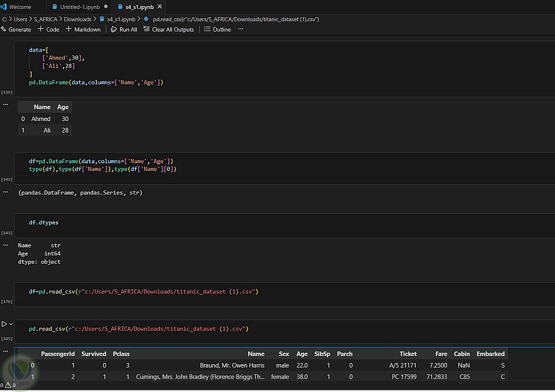Clear All Outputs in the notebook

169,29
